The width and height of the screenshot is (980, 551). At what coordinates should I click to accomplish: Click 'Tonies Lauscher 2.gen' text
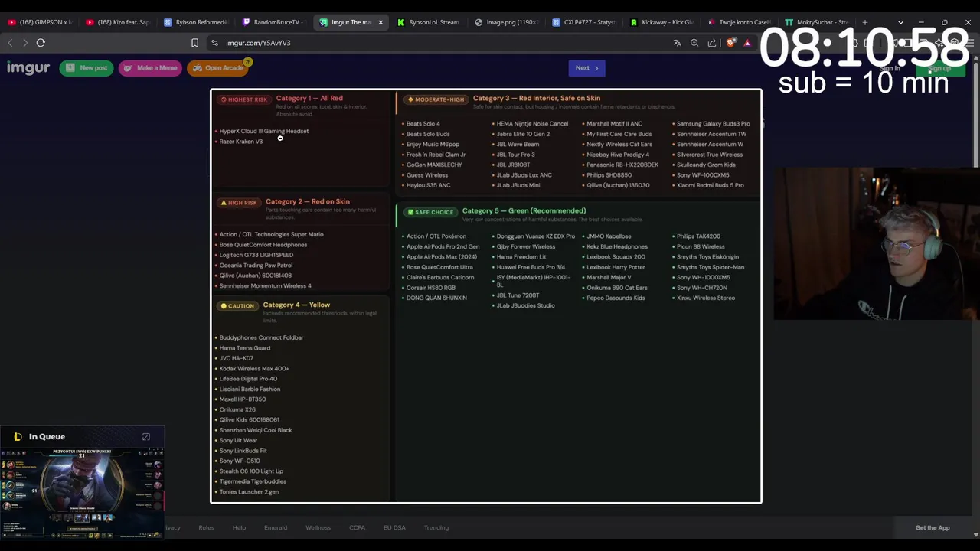click(x=249, y=492)
